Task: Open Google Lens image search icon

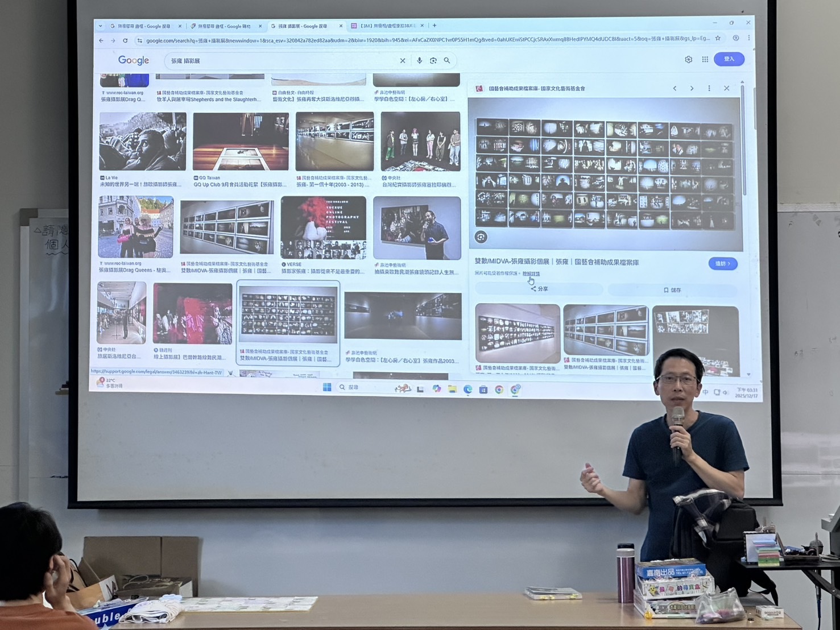Action: click(x=433, y=61)
